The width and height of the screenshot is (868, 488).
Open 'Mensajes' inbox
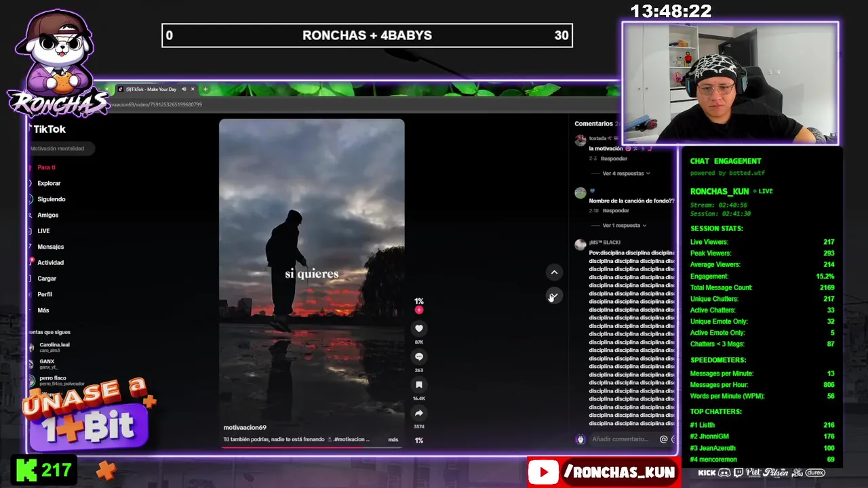[51, 247]
